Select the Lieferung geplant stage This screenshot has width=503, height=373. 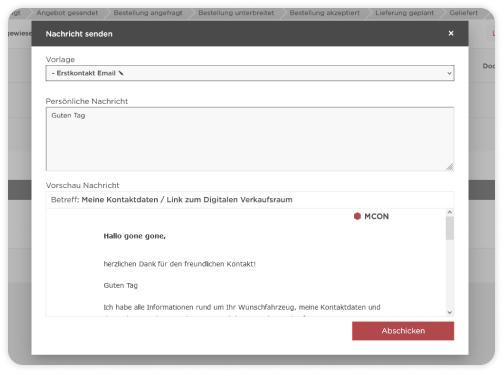pos(404,13)
